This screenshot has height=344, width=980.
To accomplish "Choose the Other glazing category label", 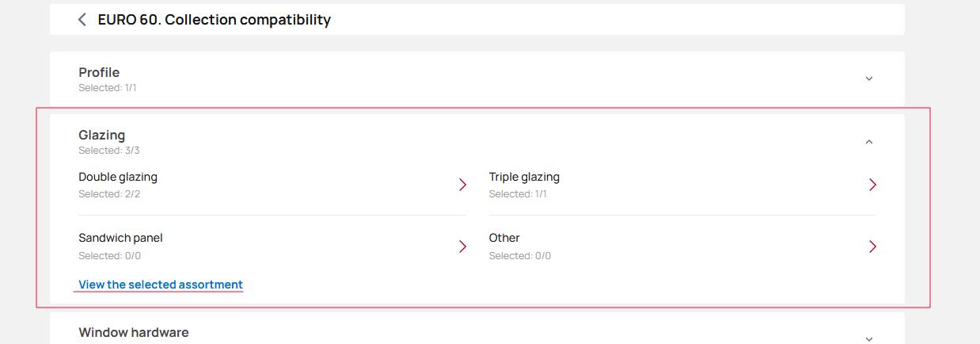I will (x=504, y=238).
